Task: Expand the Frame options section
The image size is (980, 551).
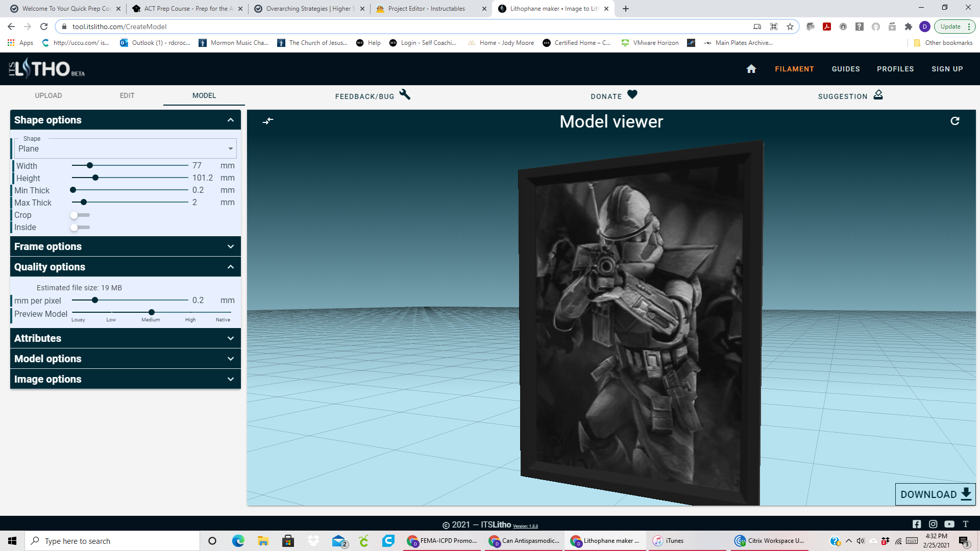Action: [x=126, y=246]
